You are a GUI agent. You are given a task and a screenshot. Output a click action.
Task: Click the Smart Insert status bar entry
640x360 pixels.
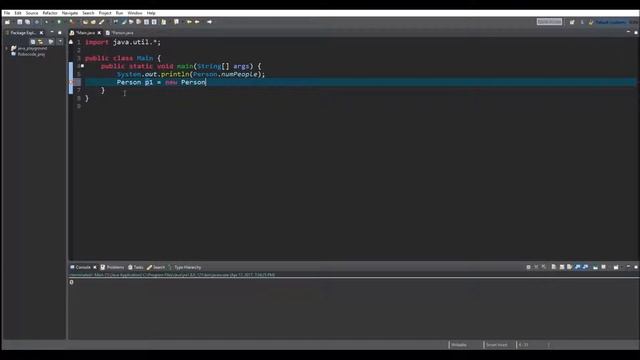[497, 345]
